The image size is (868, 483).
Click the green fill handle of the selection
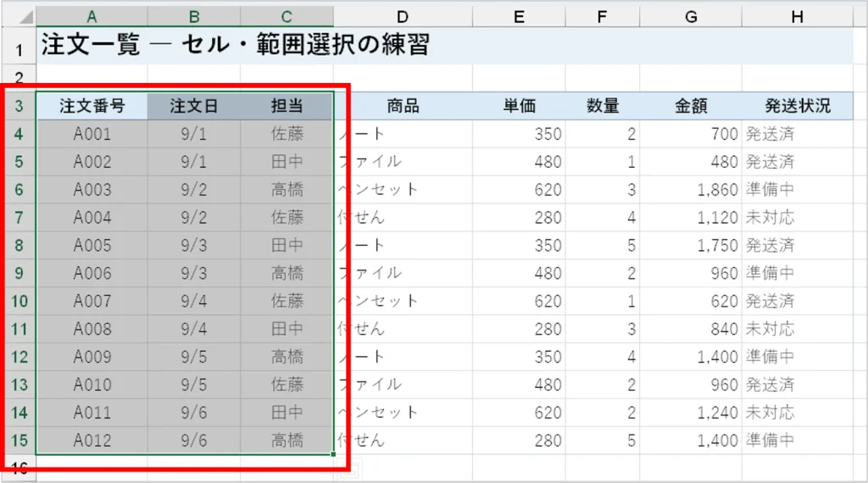(333, 454)
